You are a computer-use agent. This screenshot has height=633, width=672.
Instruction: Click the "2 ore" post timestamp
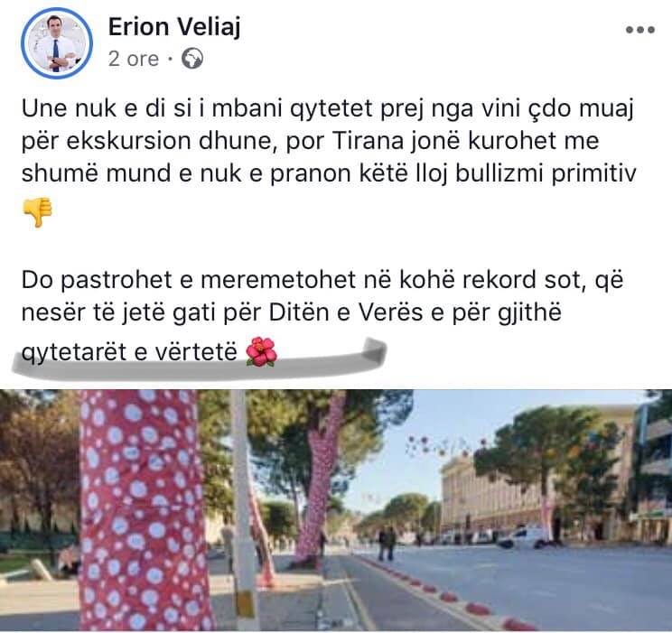(134, 59)
